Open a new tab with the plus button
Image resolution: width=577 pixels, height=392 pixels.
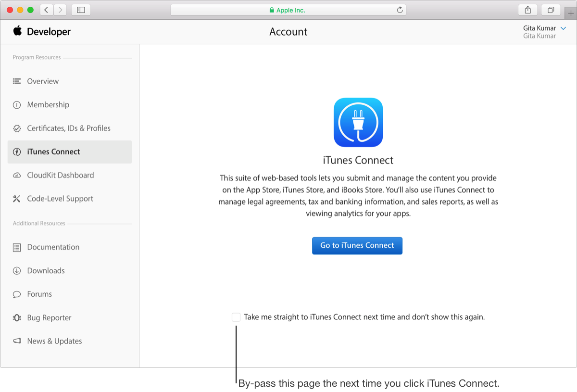571,13
